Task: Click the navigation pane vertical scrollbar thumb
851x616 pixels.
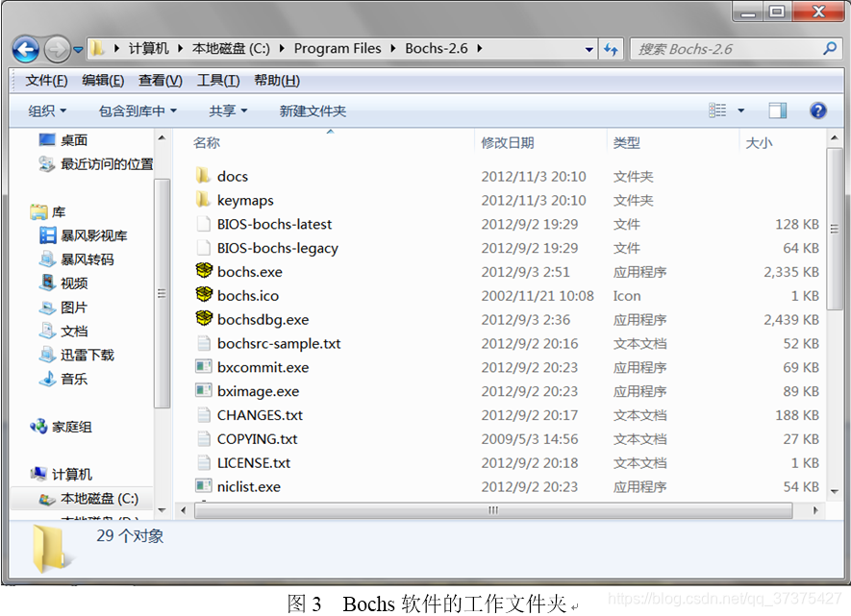Action: 162,293
